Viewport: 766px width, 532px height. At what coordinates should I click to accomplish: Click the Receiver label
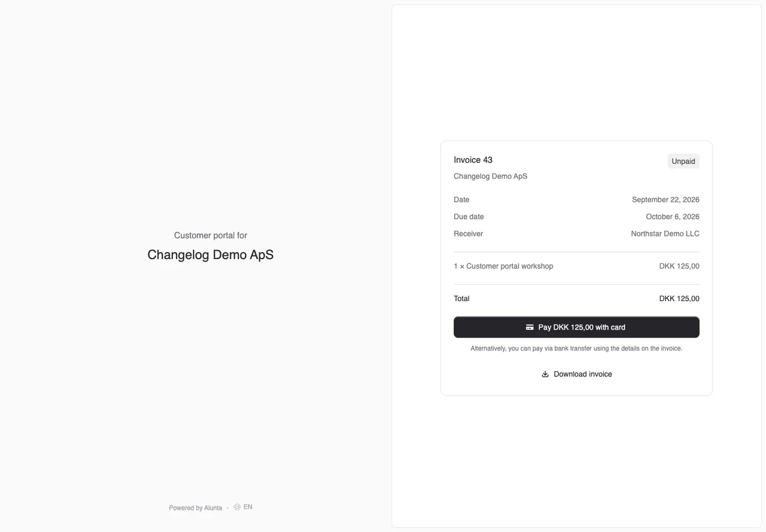pyautogui.click(x=468, y=234)
